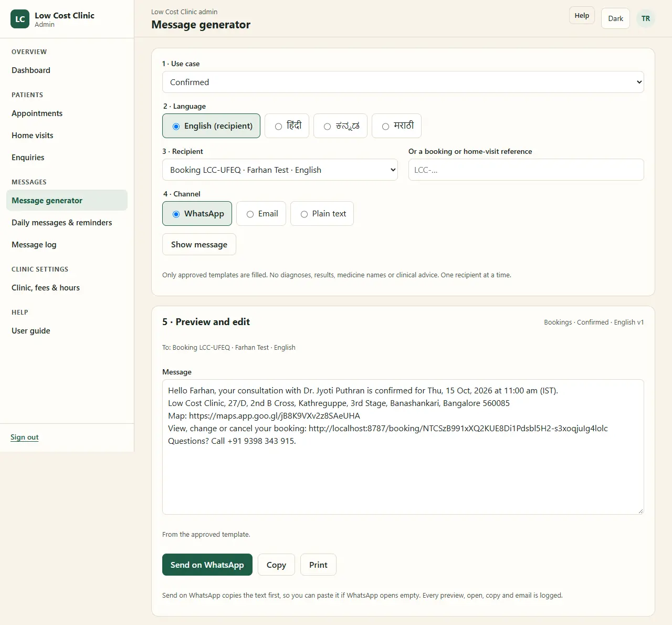
Task: Click the Show message button
Action: tap(199, 244)
